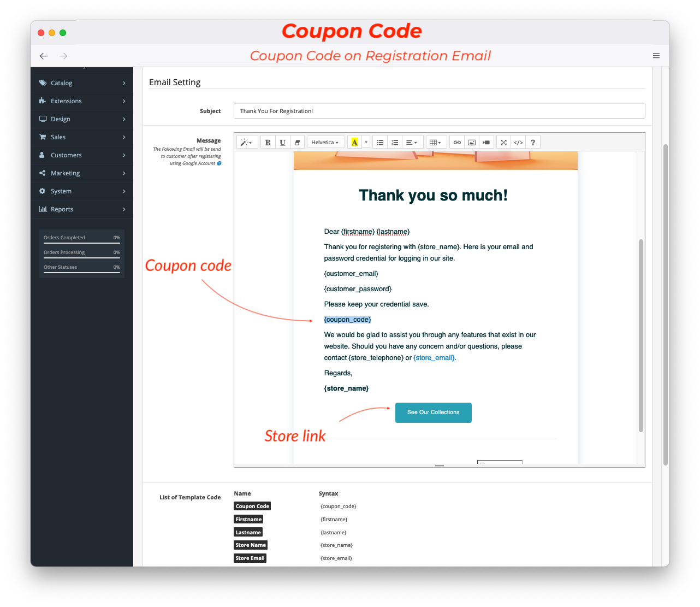The width and height of the screenshot is (700, 607).
Task: Click the Orders Completed progress bar
Action: pos(82,243)
